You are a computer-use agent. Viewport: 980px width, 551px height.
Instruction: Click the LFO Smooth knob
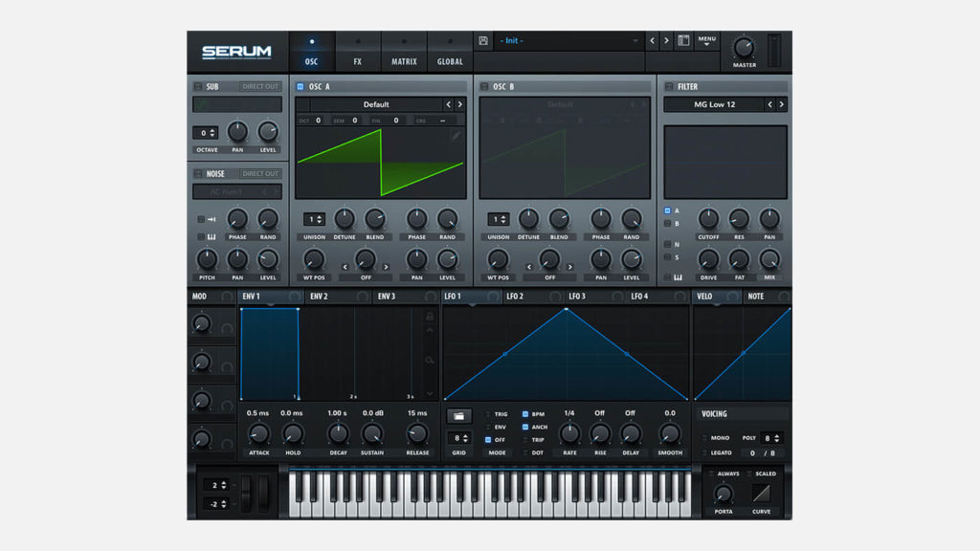(669, 433)
